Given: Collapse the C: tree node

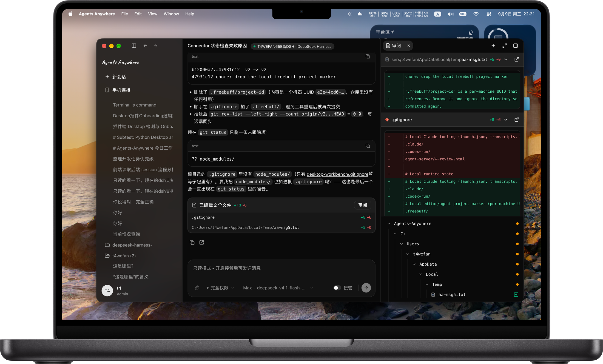Looking at the screenshot, I should (395, 234).
